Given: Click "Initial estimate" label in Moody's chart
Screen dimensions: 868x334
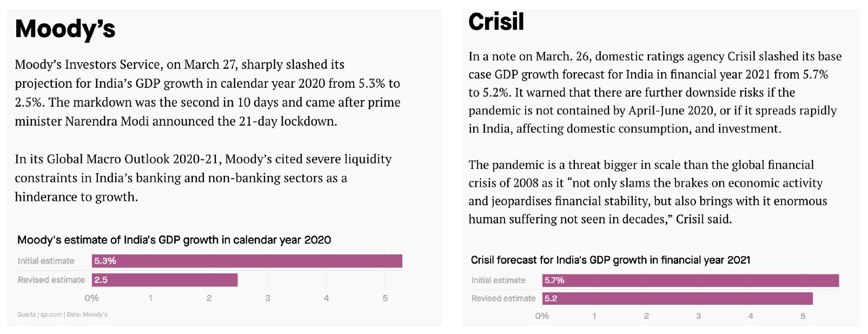Looking at the screenshot, I should pos(46,261).
